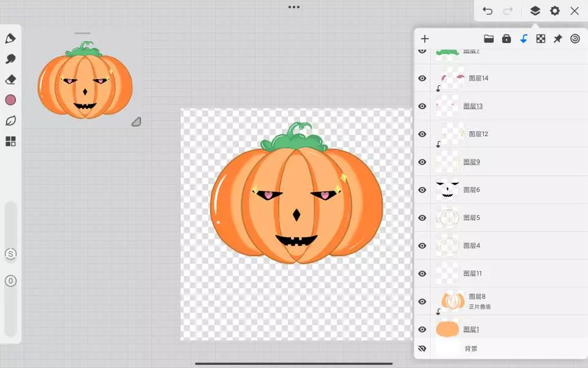
Task: Toggle alpha lock checkerboard icon
Action: [541, 39]
